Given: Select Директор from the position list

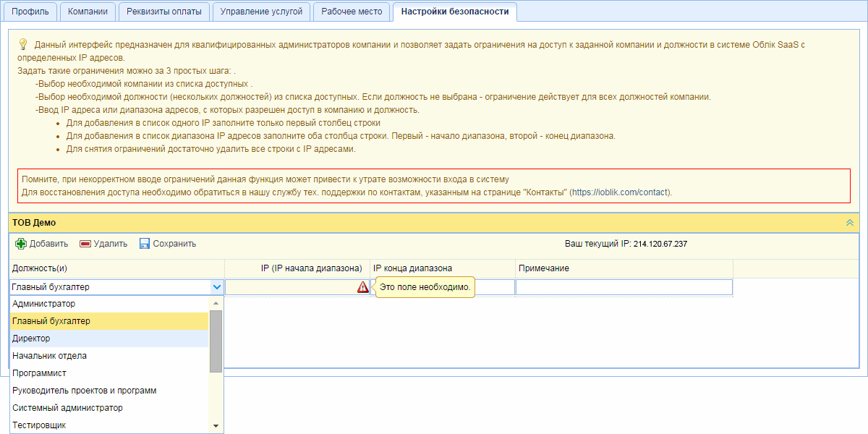Looking at the screenshot, I should (109, 339).
